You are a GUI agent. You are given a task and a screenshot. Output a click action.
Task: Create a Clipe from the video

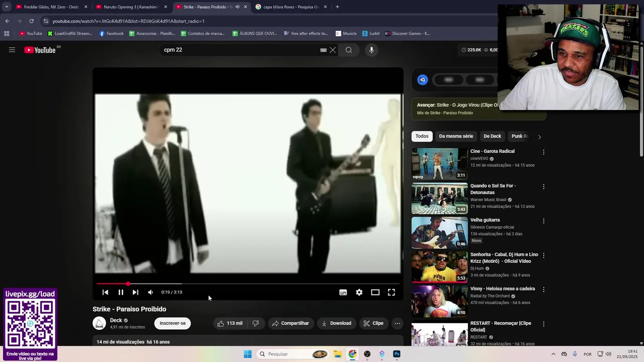click(374, 323)
